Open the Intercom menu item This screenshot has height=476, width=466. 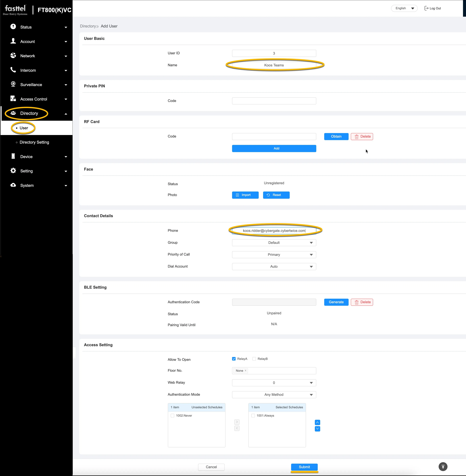(37, 70)
